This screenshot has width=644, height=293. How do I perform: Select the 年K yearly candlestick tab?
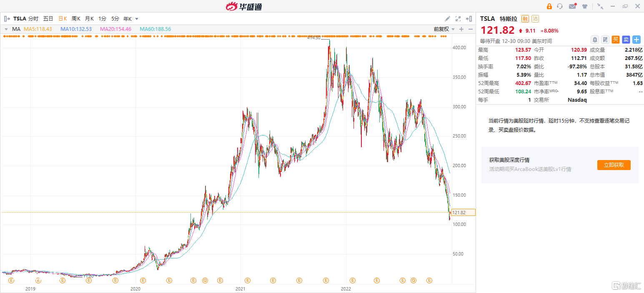[128, 19]
